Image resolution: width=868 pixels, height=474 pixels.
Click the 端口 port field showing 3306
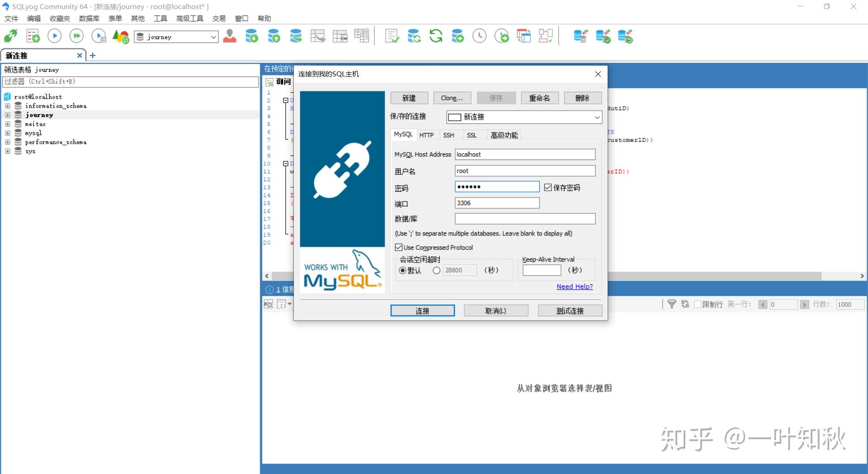(x=497, y=203)
